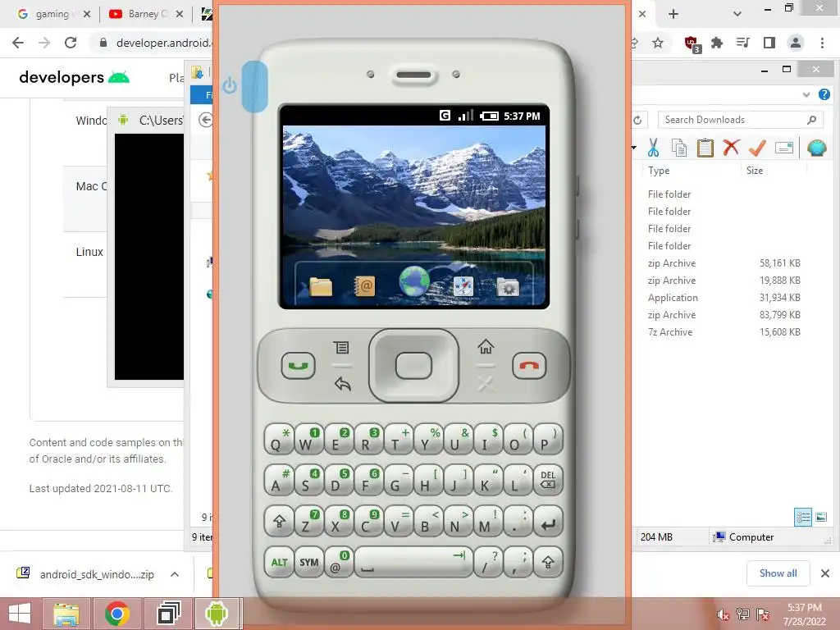Screen dimensions: 840x630
Task: Open Chrome from the taskbar
Action: pyautogui.click(x=116, y=614)
